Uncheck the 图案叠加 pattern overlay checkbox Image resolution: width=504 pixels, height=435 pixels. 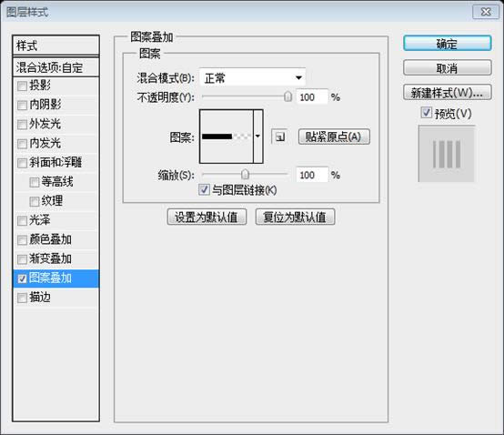tap(22, 278)
